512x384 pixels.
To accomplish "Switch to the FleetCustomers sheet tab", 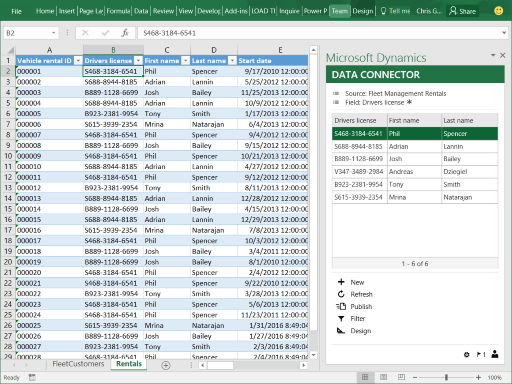I will [78, 364].
